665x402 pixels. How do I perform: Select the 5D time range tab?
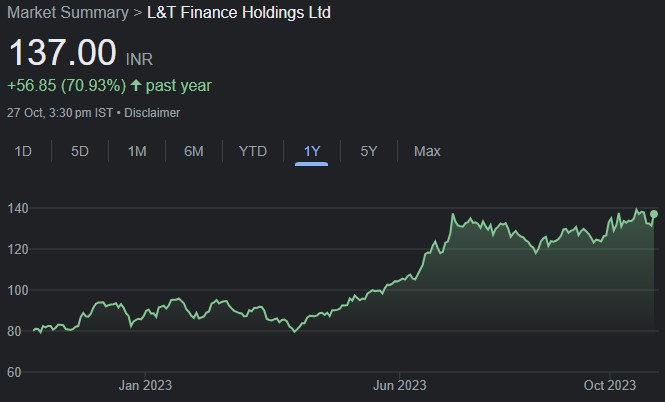click(80, 151)
